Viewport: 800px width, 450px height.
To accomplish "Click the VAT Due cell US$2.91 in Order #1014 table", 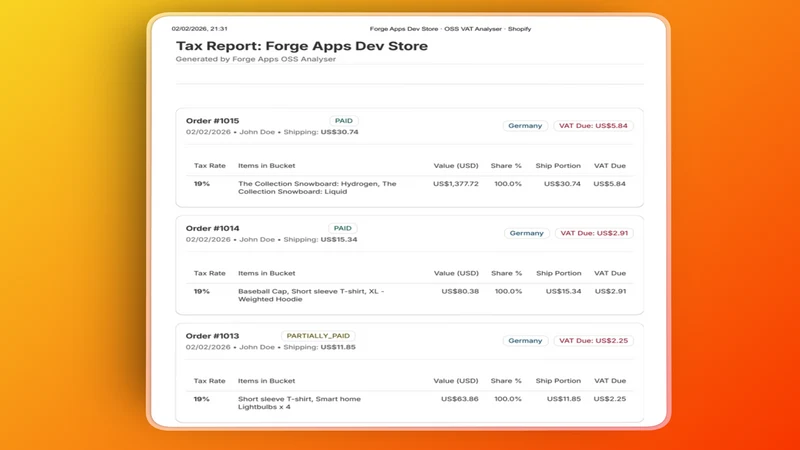I will [610, 291].
